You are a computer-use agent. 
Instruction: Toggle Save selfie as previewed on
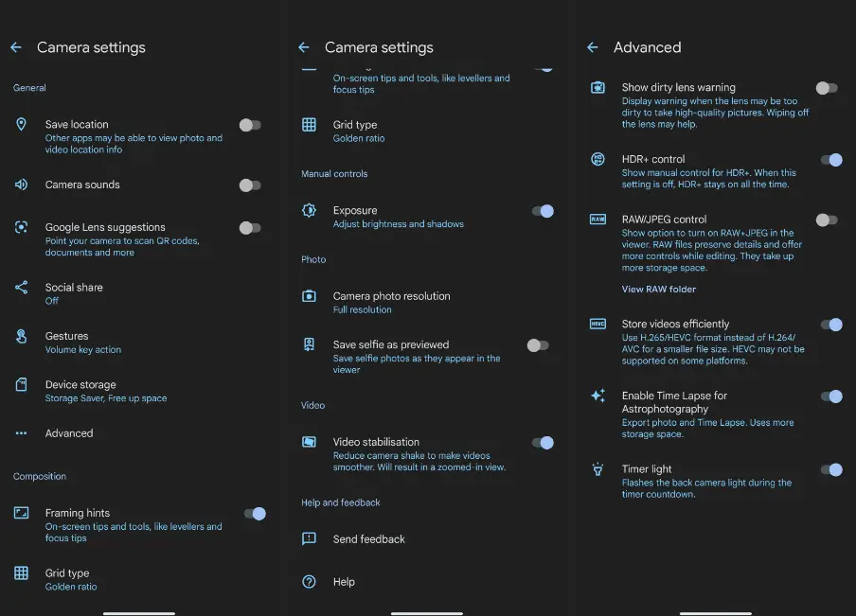tap(538, 345)
